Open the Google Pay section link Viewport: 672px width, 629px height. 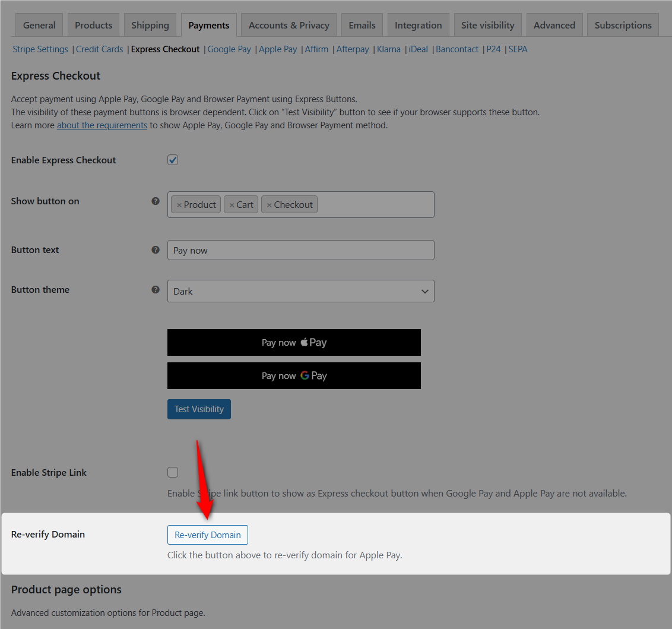pyautogui.click(x=229, y=49)
